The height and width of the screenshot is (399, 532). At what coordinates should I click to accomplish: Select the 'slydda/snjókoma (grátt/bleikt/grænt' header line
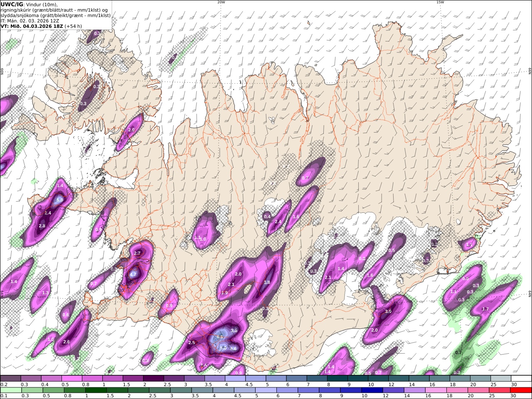click(56, 15)
